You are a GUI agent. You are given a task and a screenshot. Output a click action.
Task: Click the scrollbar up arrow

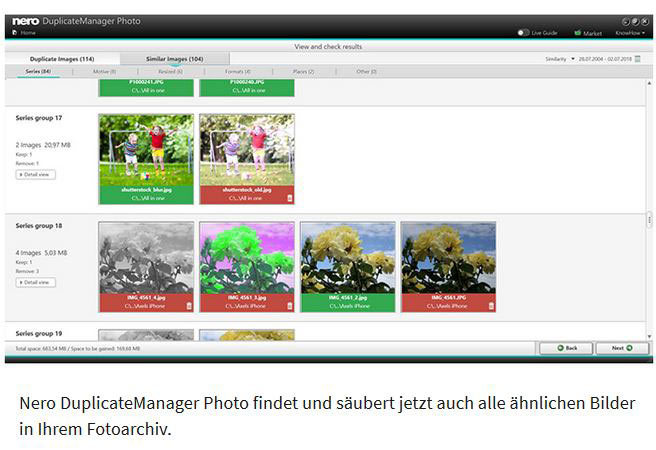click(x=649, y=84)
